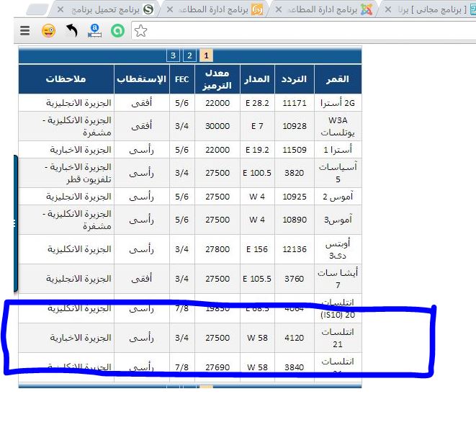This screenshot has width=476, height=448.
Task: Bookmark this page with the star icon
Action: coord(141,31)
